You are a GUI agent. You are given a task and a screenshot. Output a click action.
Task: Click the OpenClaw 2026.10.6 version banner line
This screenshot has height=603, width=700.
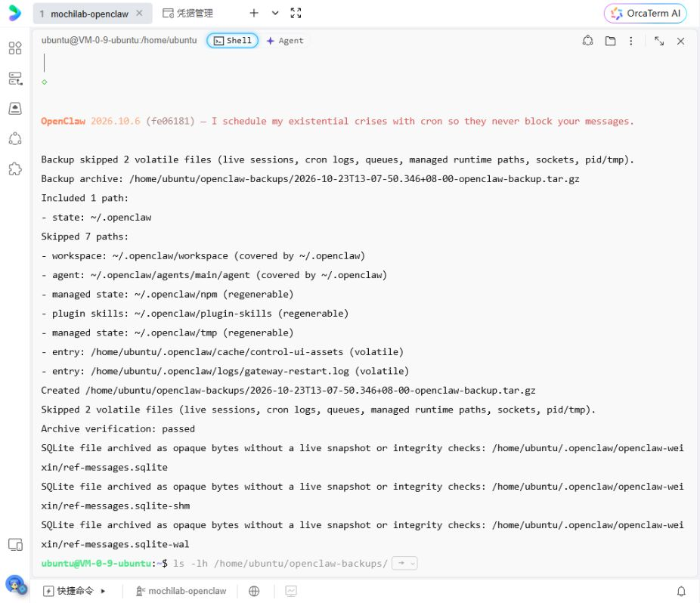point(337,121)
